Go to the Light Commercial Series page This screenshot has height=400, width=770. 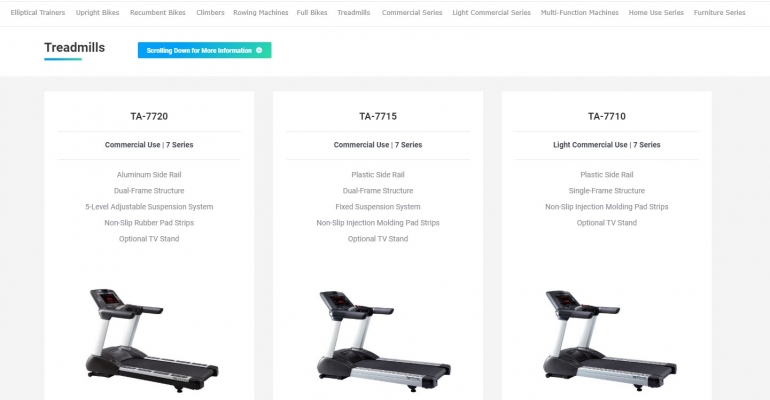(x=492, y=13)
